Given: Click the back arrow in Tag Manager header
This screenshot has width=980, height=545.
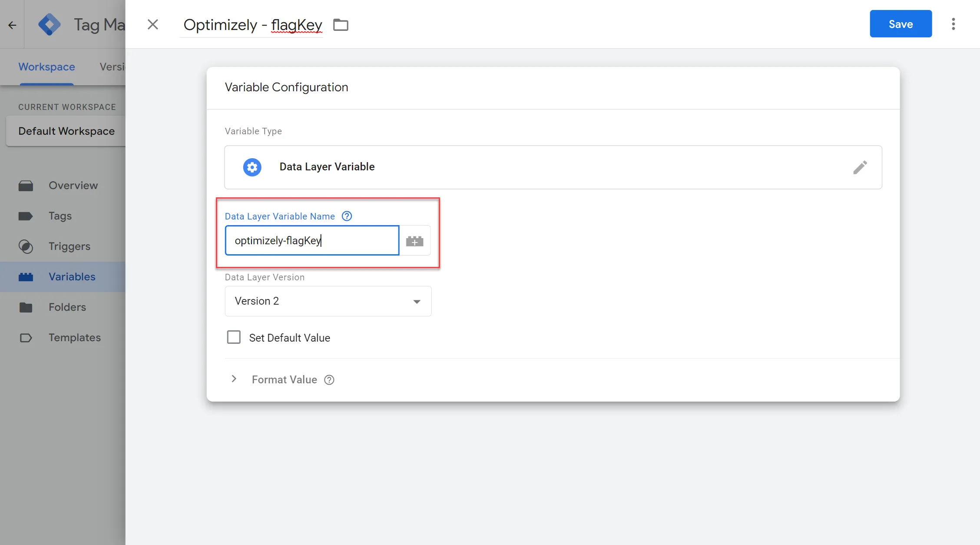Looking at the screenshot, I should [x=12, y=25].
